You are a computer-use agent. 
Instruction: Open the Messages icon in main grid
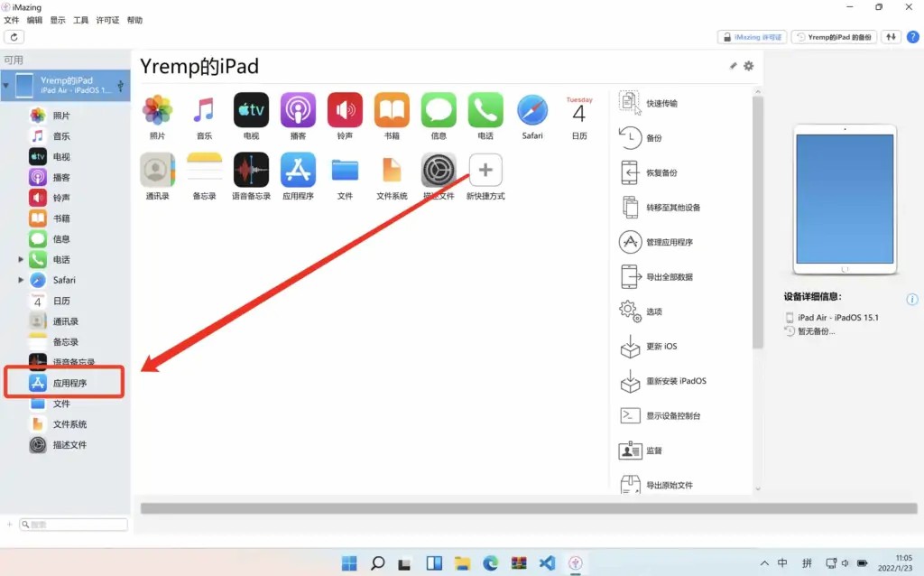click(x=439, y=110)
